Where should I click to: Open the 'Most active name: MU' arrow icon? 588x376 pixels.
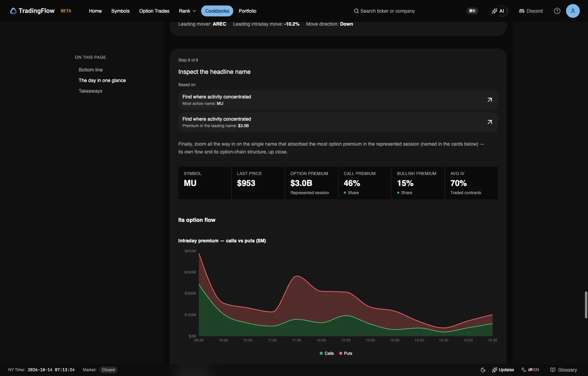click(x=490, y=100)
